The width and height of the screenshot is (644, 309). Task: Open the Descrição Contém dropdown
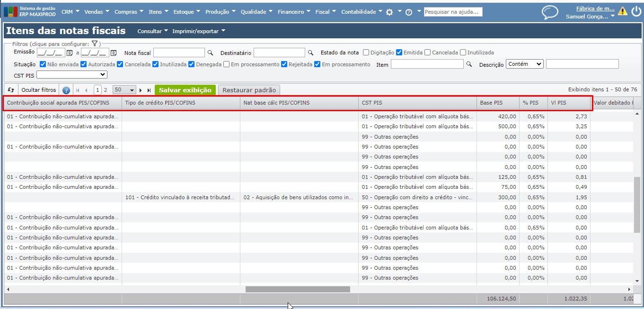[x=524, y=64]
